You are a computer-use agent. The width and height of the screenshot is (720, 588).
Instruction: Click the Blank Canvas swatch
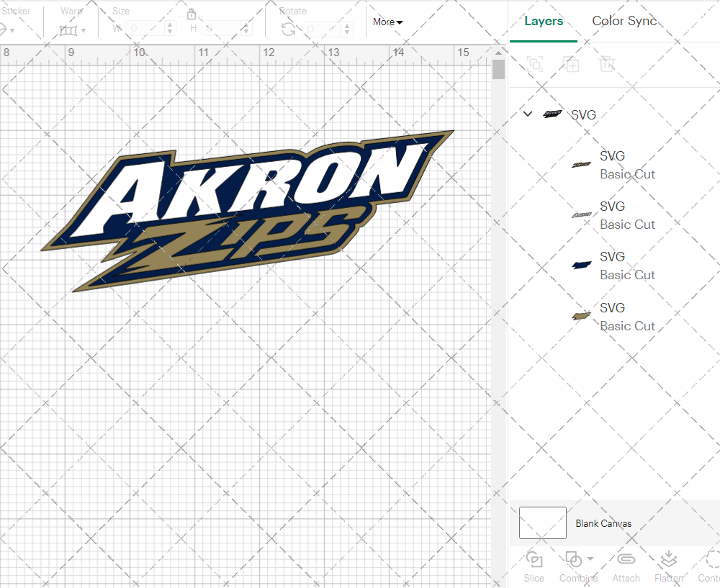pyautogui.click(x=542, y=523)
